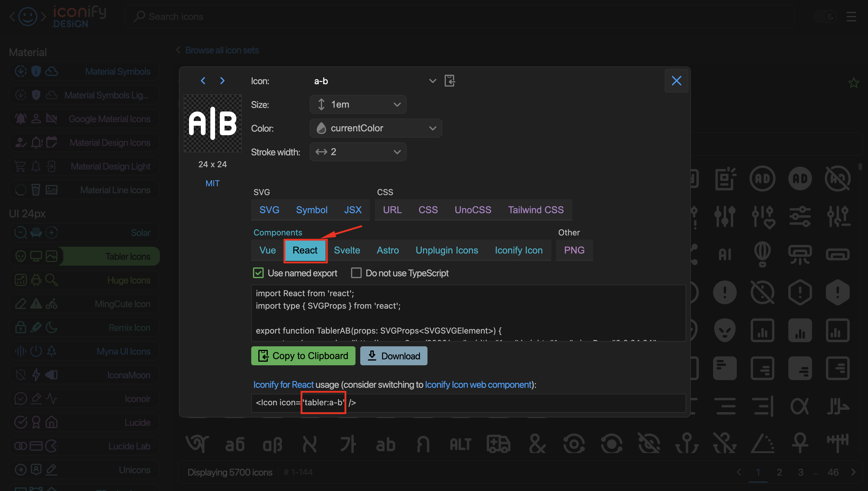
Task: Toggle dark mode moon switch
Action: 825,17
